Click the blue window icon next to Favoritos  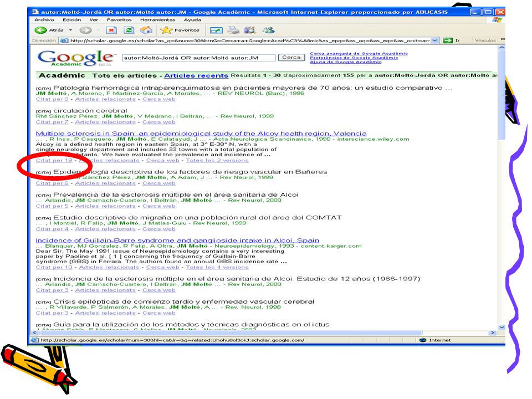[216, 30]
